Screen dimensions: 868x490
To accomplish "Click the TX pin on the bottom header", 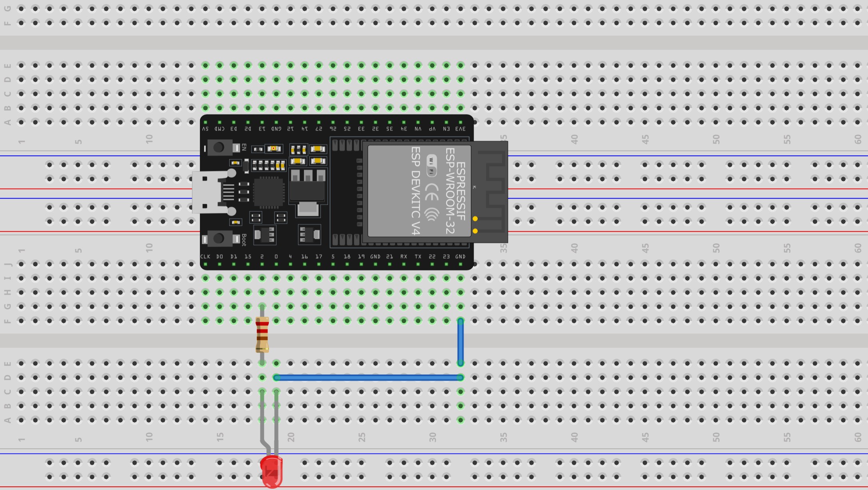I will 418,264.
